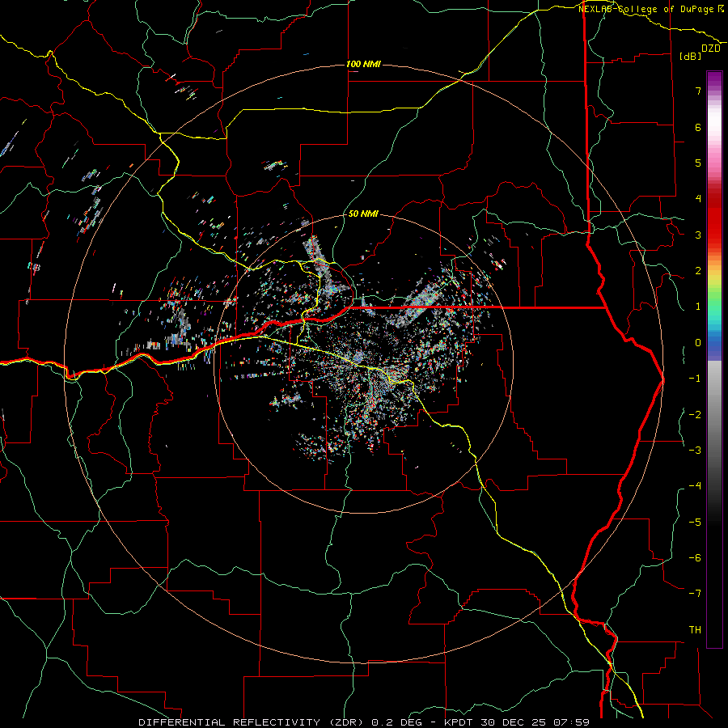Click the 1 value on the color scale
728x728 pixels.
(x=698, y=307)
